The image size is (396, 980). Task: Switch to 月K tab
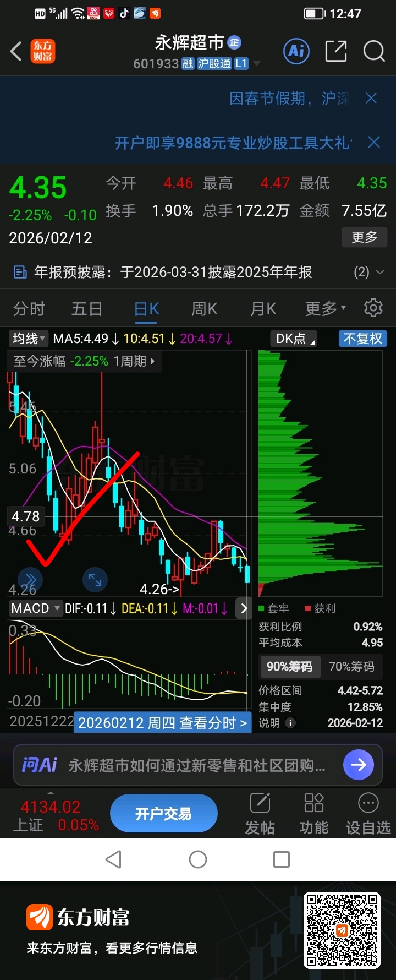263,308
